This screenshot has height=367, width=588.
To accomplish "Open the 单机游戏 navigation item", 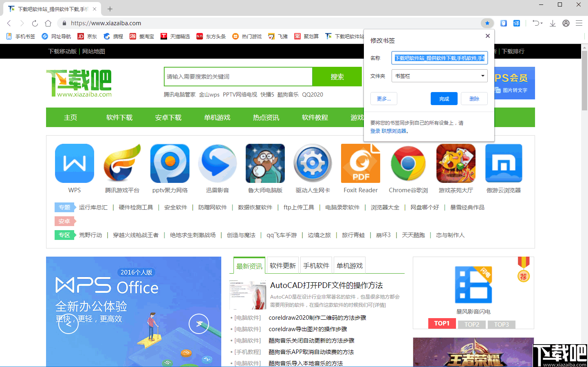I will coord(217,117).
